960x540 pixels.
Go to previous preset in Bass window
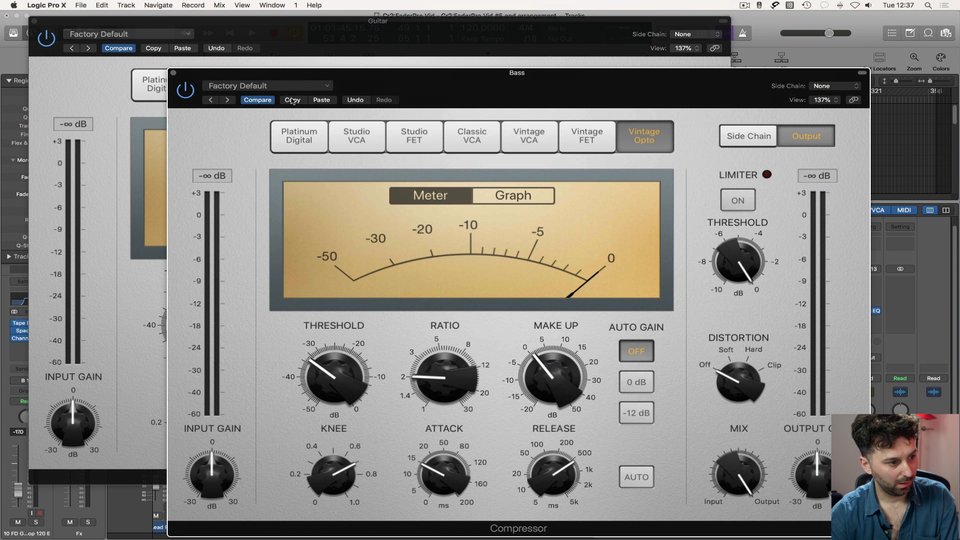(x=211, y=100)
